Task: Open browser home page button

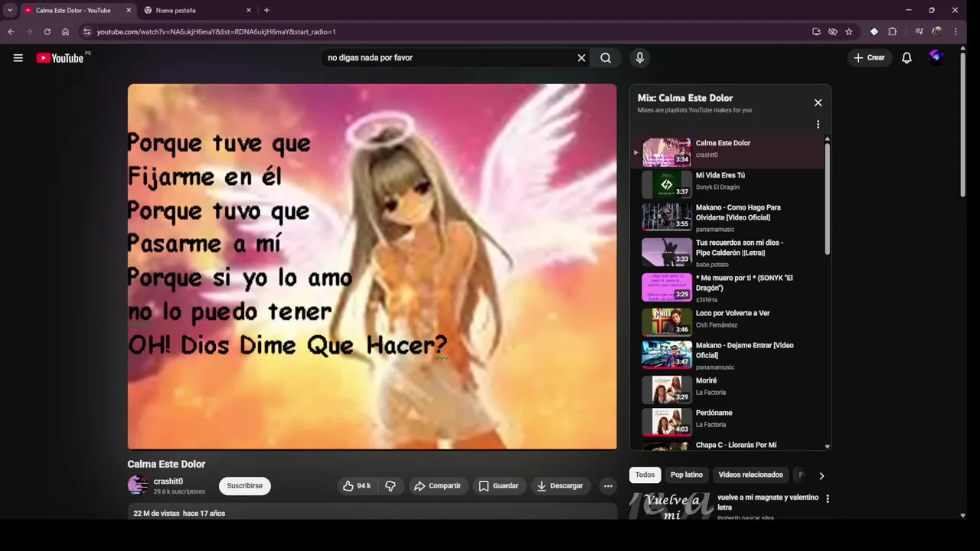Action: coord(66,31)
